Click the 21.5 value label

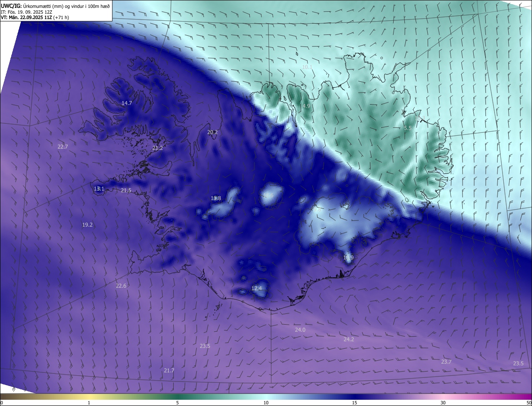(x=126, y=190)
